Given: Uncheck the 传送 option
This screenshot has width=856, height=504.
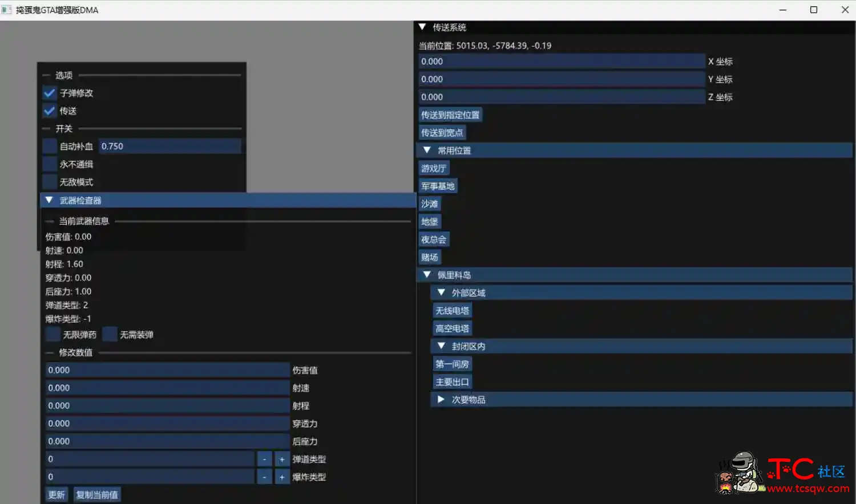Looking at the screenshot, I should click(x=50, y=111).
